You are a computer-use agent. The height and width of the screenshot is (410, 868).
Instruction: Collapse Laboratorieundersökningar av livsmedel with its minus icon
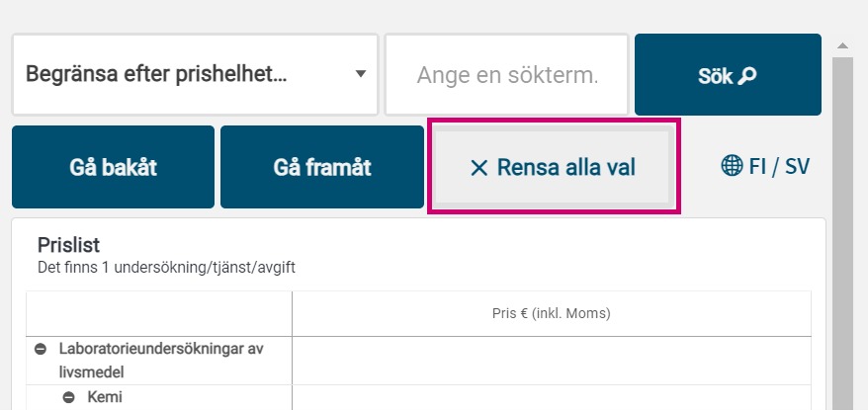tap(42, 349)
